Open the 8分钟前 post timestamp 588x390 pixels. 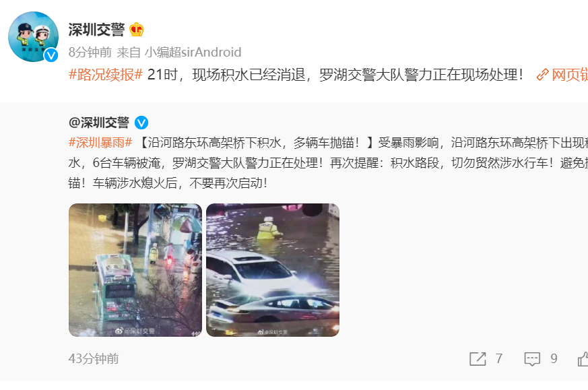coord(90,52)
